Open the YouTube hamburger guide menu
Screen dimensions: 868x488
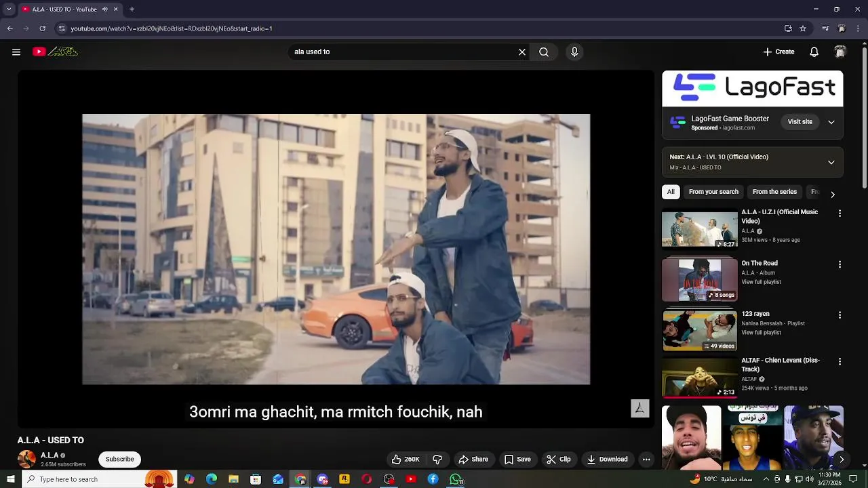click(x=16, y=52)
